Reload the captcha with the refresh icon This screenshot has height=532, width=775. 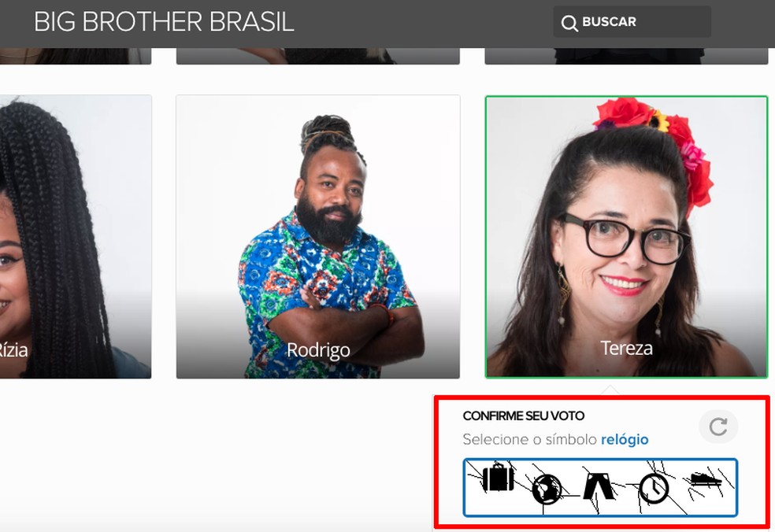(x=718, y=427)
